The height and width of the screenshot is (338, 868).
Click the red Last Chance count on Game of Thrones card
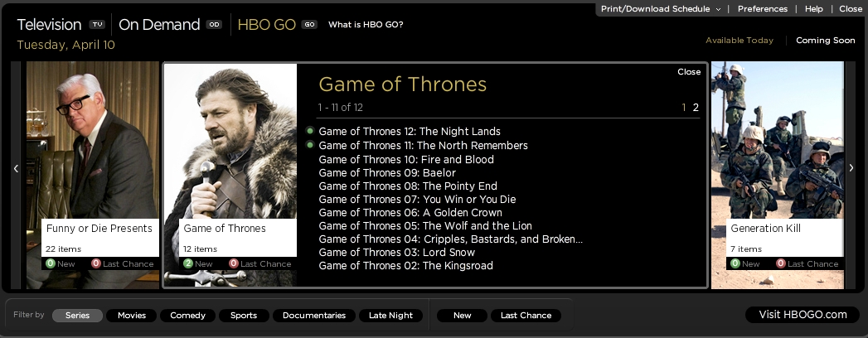click(234, 264)
